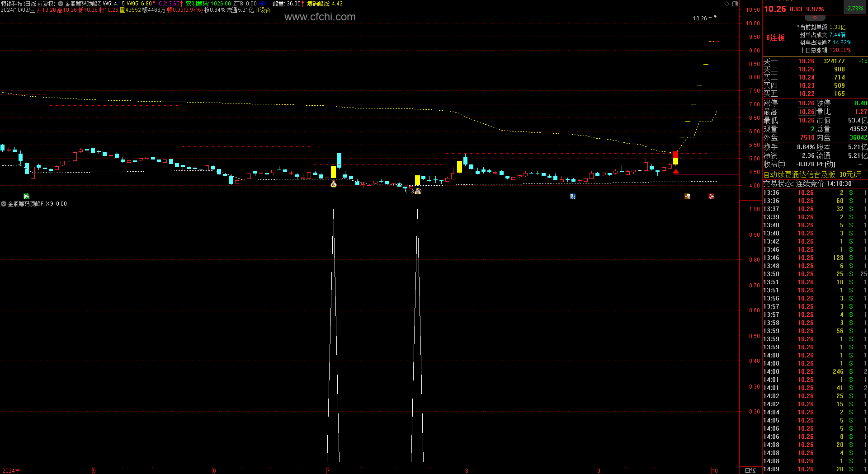868x474 pixels.
Task: Click the 换手 value 0.84%
Action: (806, 147)
